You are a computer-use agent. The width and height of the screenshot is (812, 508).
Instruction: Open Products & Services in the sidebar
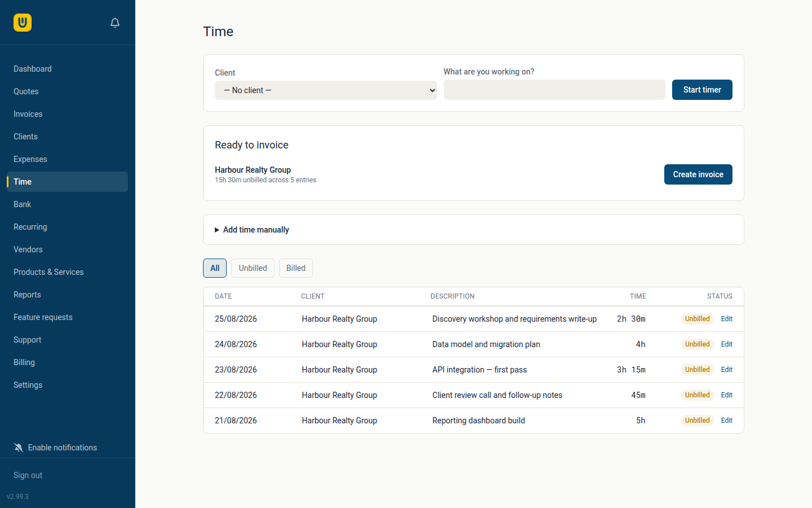[67, 272]
